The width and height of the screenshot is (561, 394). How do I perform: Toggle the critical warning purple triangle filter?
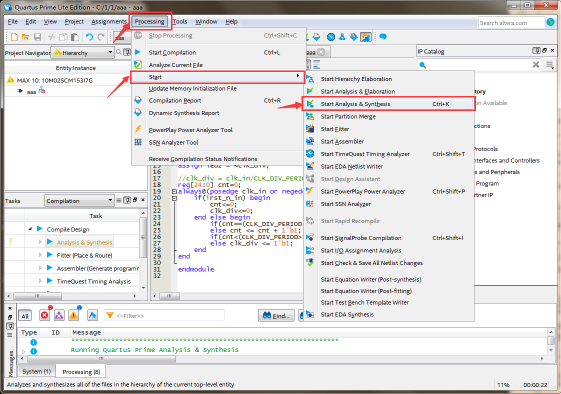point(59,315)
